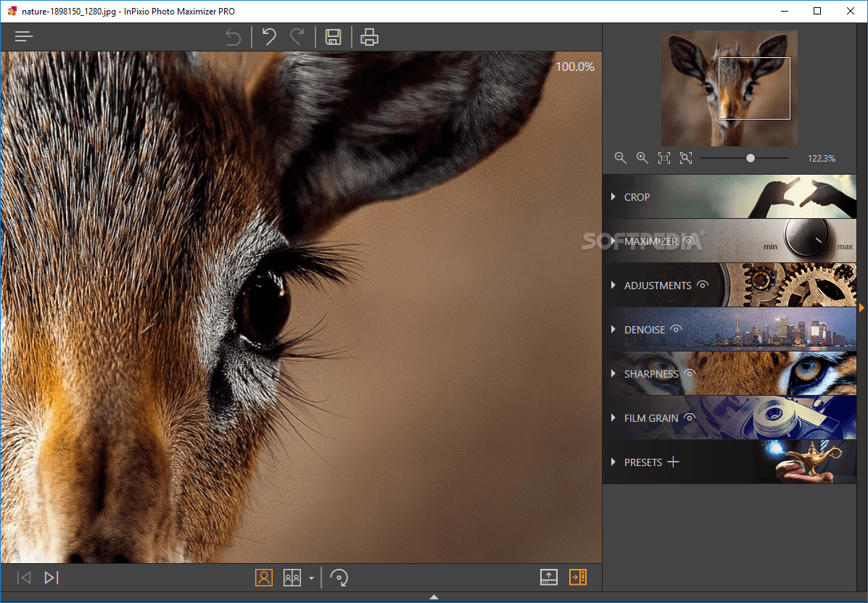Open the comparison view dropdown arrow

click(x=312, y=577)
